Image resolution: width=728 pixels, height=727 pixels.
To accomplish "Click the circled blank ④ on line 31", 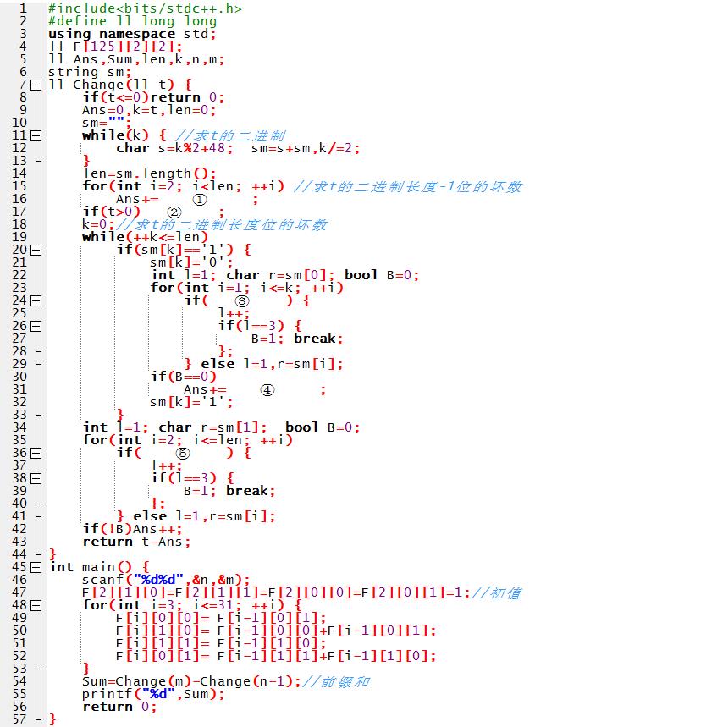I will 267,390.
